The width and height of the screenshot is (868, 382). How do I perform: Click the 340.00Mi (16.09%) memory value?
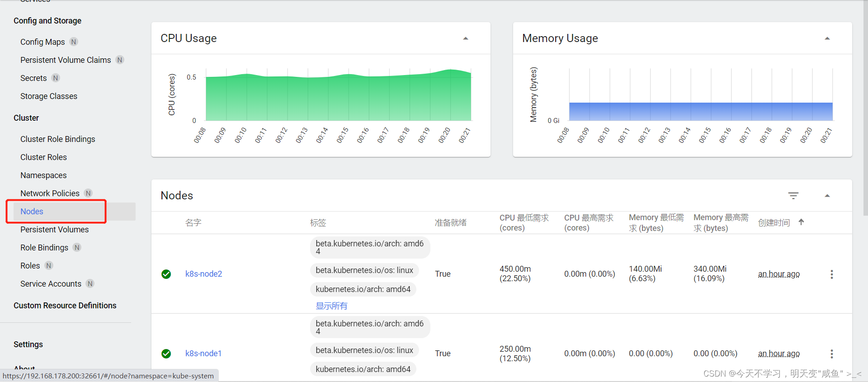tap(710, 274)
